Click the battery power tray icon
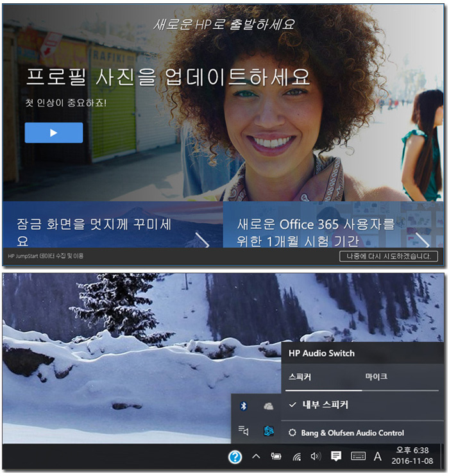This screenshot has width=449, height=476. [x=276, y=456]
